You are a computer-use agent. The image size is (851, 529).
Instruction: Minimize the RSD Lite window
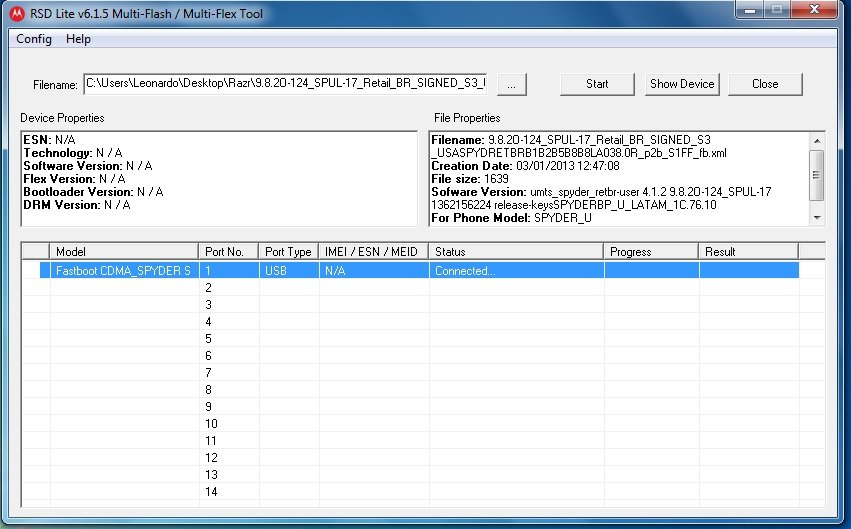tap(750, 10)
